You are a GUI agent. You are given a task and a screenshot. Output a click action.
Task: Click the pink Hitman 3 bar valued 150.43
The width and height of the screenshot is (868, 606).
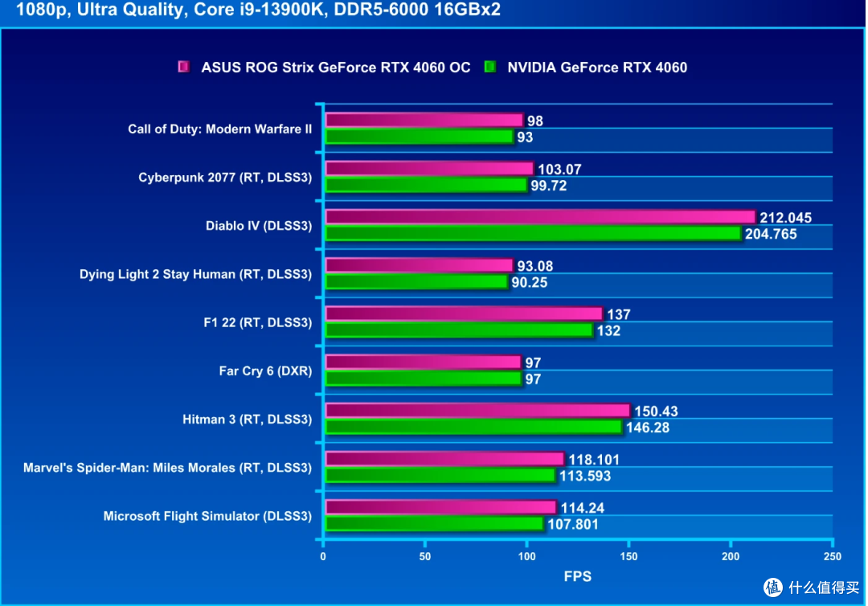pos(477,411)
